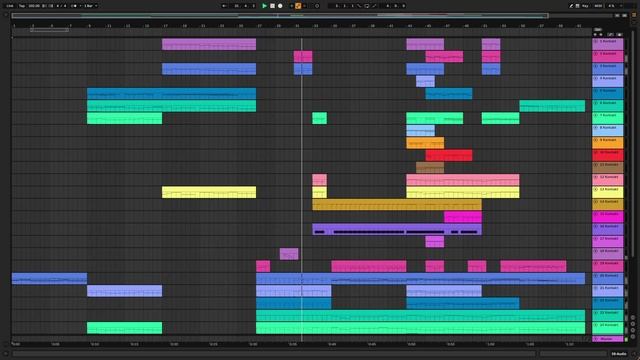Click the loop brace in the ruler
The width and height of the screenshot is (640, 360).
tap(49, 30)
